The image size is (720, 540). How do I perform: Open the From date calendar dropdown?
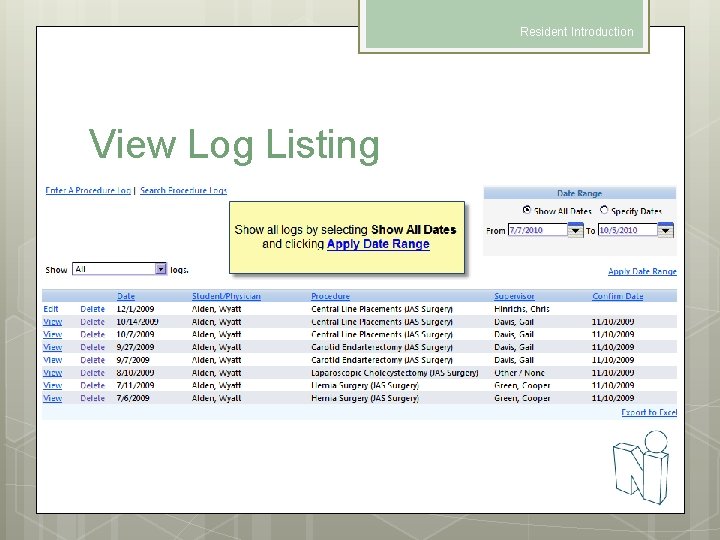point(575,230)
